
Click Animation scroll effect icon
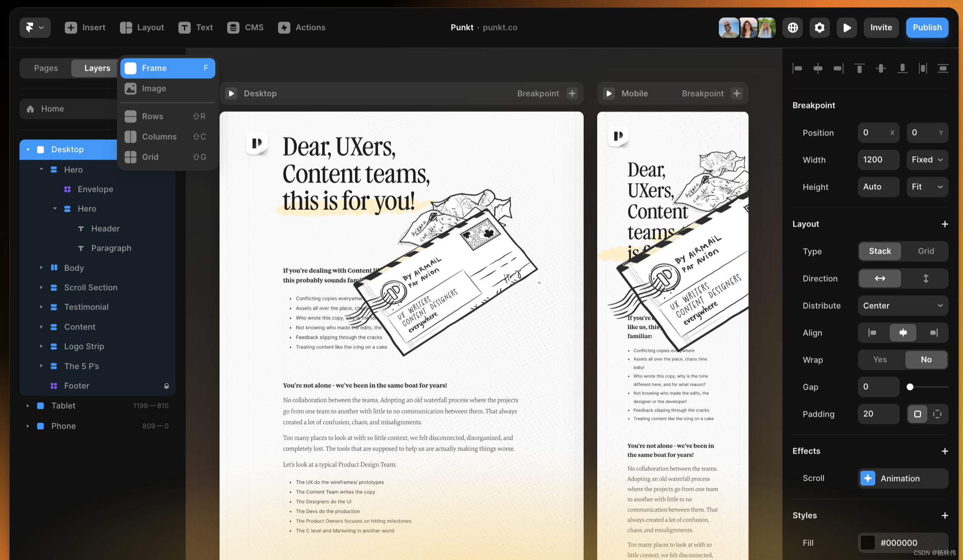tap(868, 478)
